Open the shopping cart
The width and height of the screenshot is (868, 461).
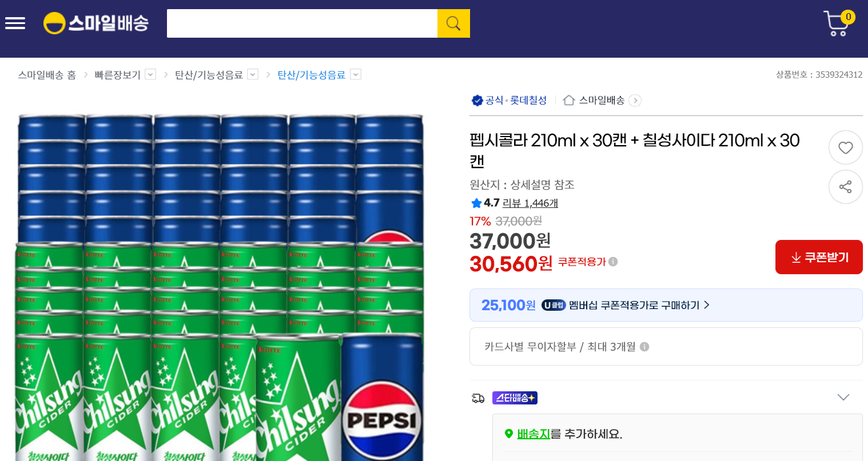coord(837,24)
